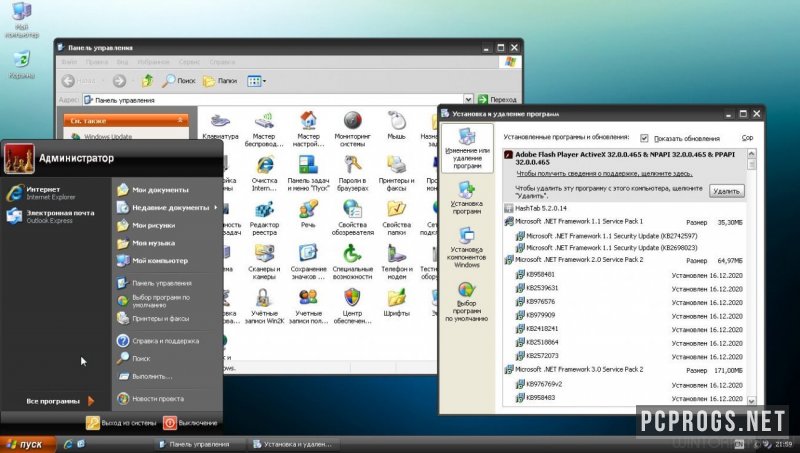The image size is (800, 453).
Task: Click Internet Explorer quick launch icon
Action: [x=67, y=444]
